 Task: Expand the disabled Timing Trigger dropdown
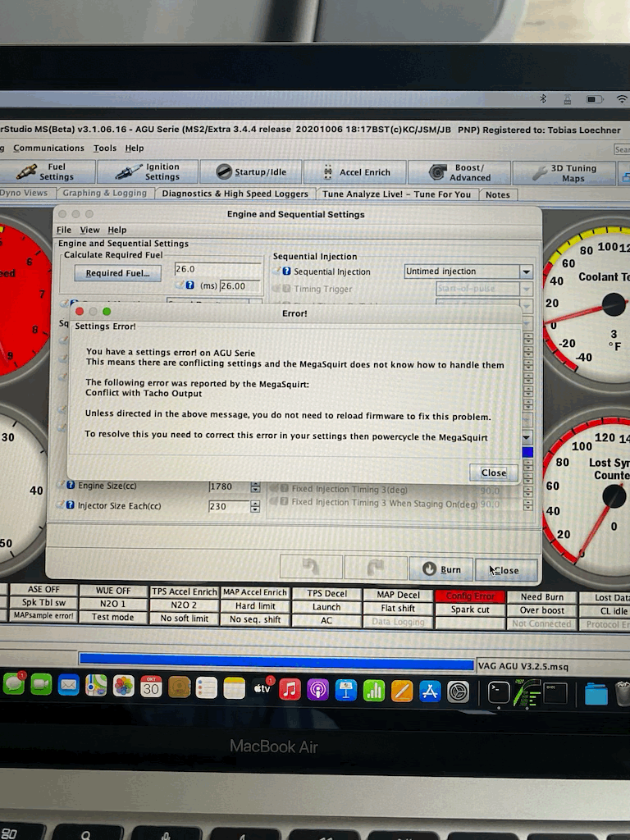tap(526, 289)
